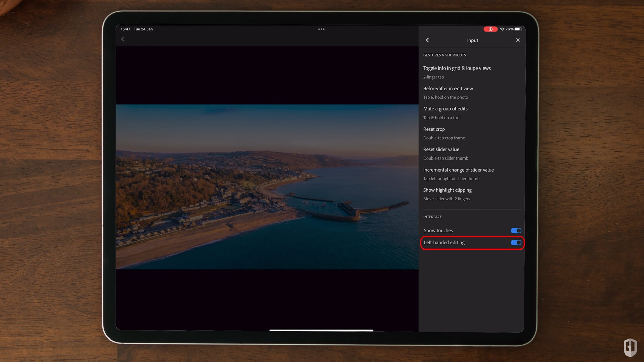Open the three-dot multitasking menu
644x362 pixels.
pos(321,29)
